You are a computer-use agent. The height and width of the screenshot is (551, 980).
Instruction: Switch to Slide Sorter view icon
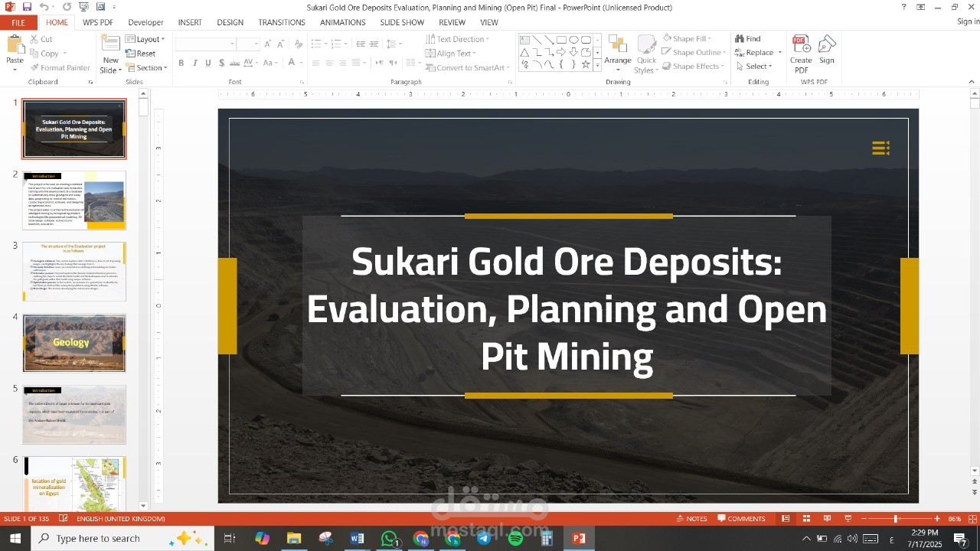click(x=805, y=519)
